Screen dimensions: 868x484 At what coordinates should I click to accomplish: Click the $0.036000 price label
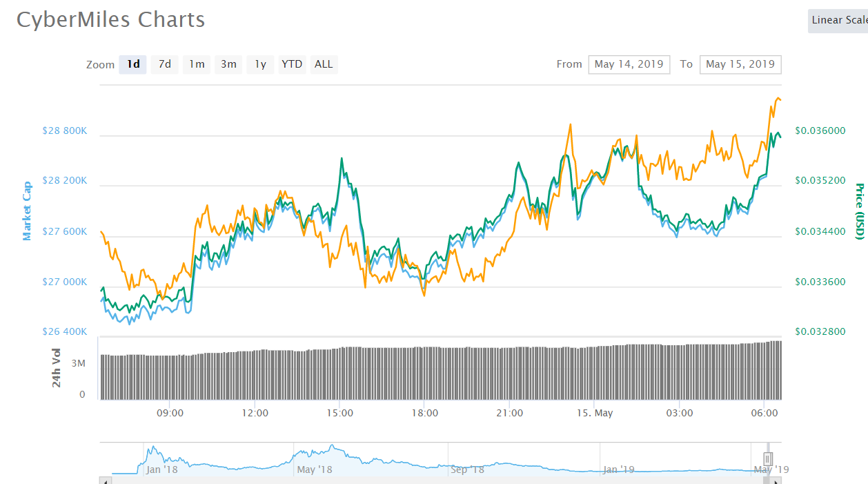click(820, 130)
